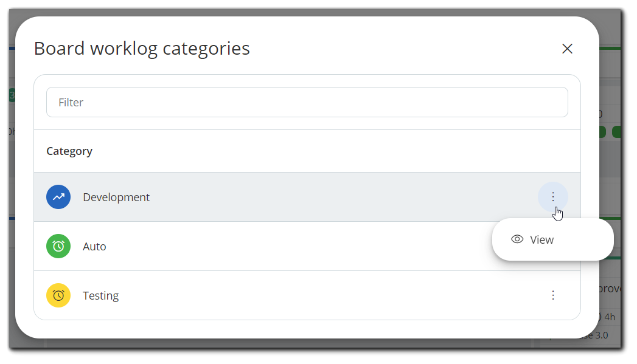
Task: Click inside the Filter text field
Action: [x=307, y=102]
